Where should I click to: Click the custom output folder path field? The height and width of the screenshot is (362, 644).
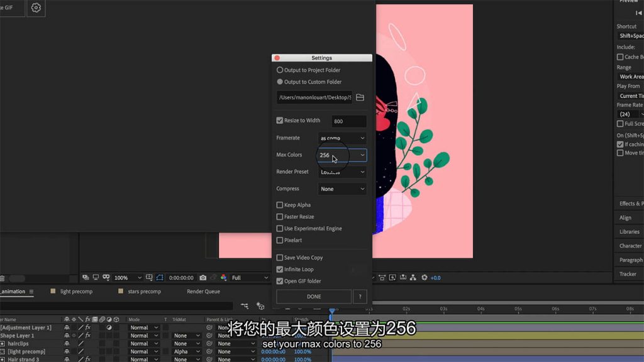click(314, 97)
